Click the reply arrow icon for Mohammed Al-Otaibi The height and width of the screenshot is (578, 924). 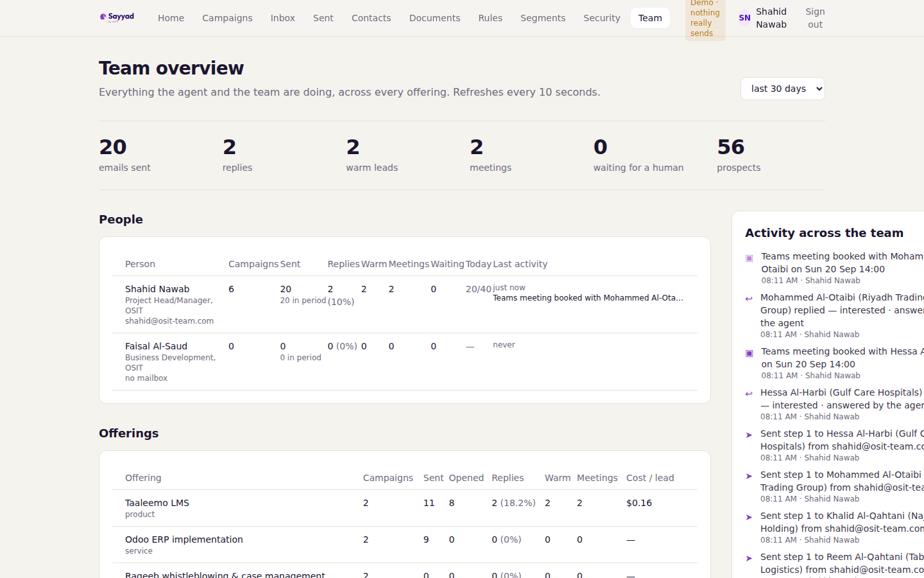[749, 299]
